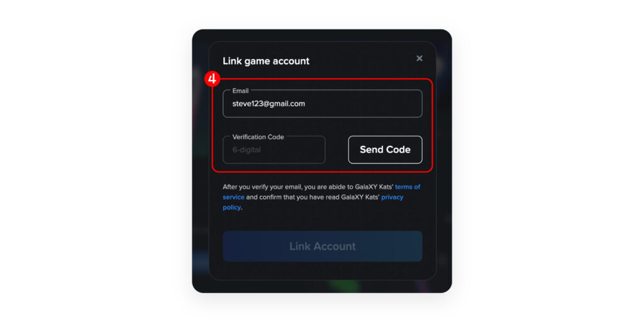
Task: Place cursor in steve123@gmail.com text
Action: [269, 104]
